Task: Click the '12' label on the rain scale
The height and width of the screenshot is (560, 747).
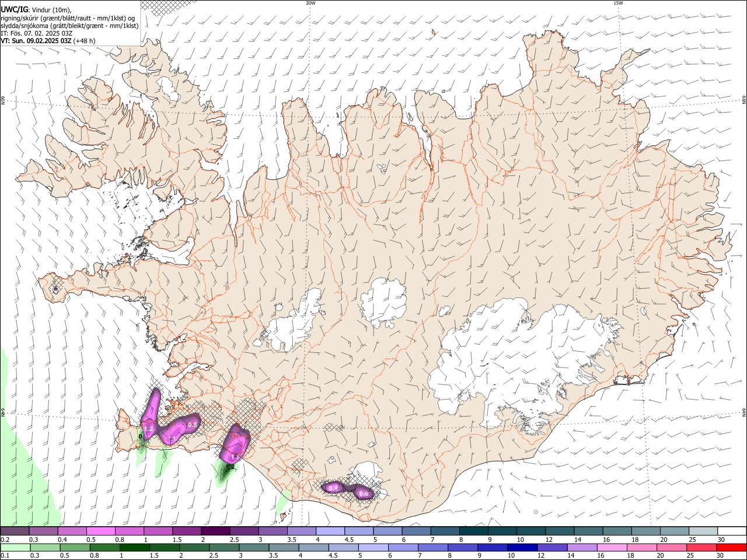Action: tap(540, 556)
